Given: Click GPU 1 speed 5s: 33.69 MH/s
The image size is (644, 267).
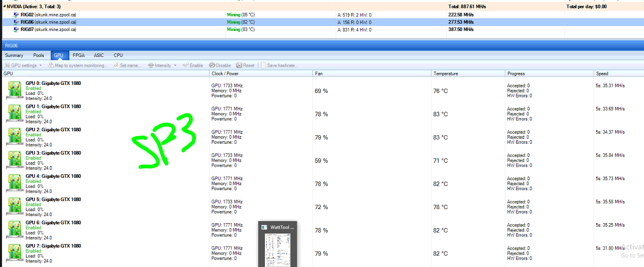Looking at the screenshot, I should pyautogui.click(x=610, y=109).
